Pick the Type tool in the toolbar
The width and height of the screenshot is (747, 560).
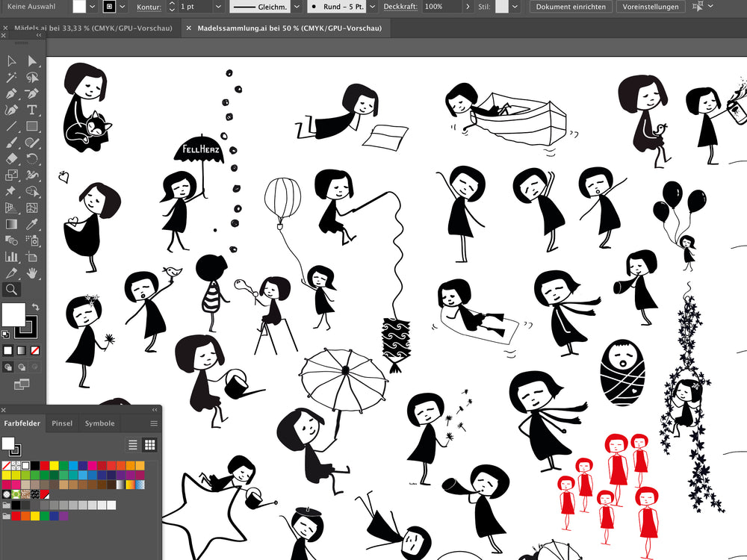(32, 110)
